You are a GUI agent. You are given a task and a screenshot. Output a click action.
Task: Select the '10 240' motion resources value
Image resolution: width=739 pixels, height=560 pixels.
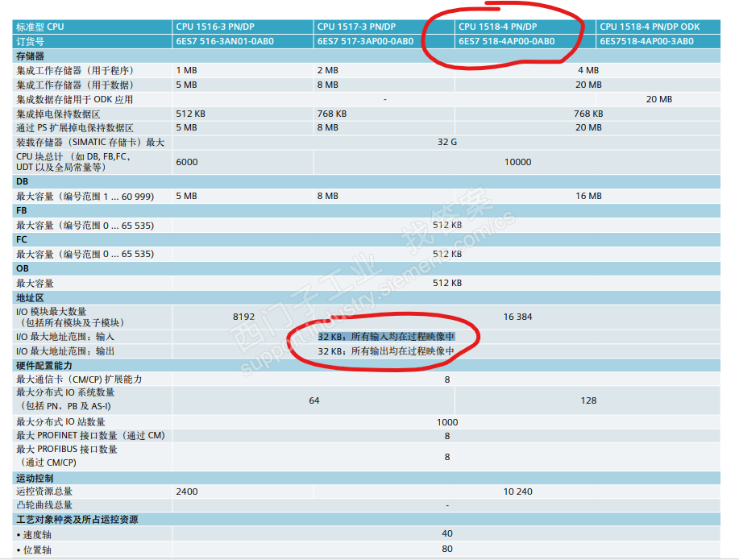(x=517, y=492)
